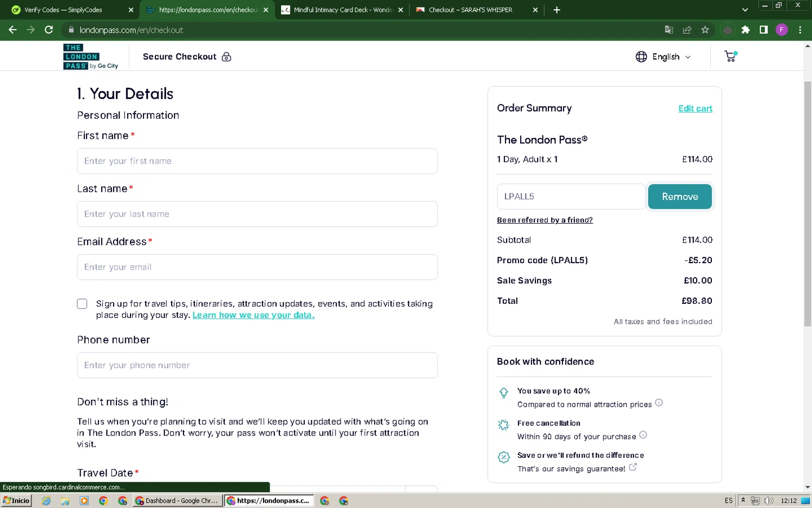Launch media player from taskbar

click(x=84, y=501)
